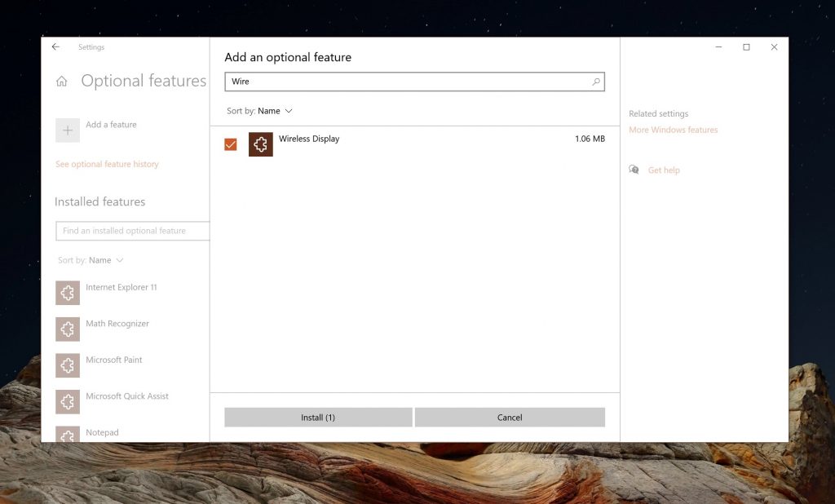
Task: Click the 1.06 MB size value
Action: 590,139
